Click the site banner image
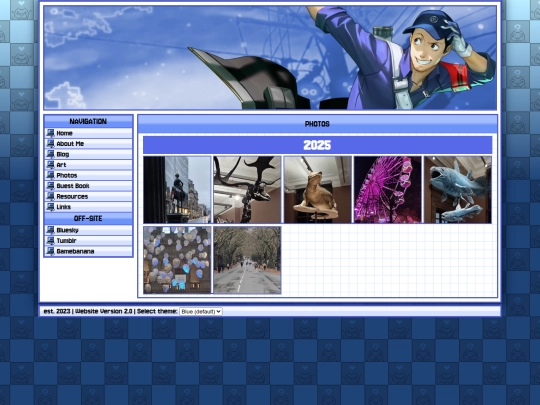540x405 pixels. (270, 58)
